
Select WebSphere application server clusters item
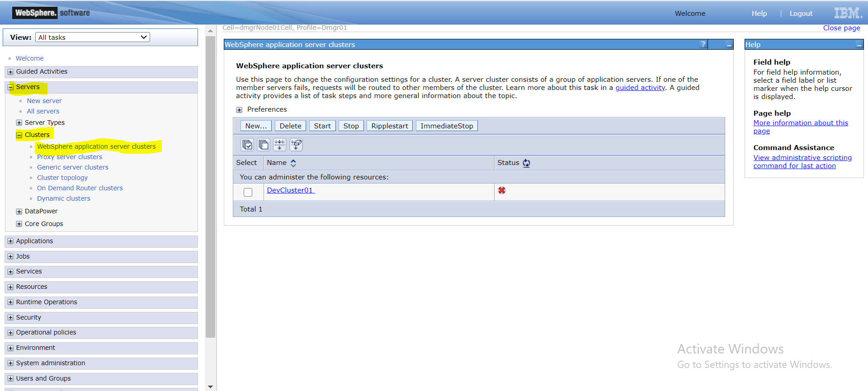[x=96, y=146]
